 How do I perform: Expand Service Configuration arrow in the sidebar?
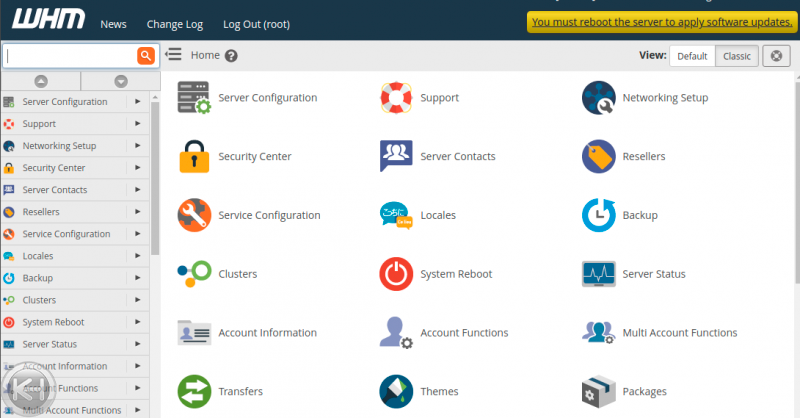pyautogui.click(x=138, y=233)
